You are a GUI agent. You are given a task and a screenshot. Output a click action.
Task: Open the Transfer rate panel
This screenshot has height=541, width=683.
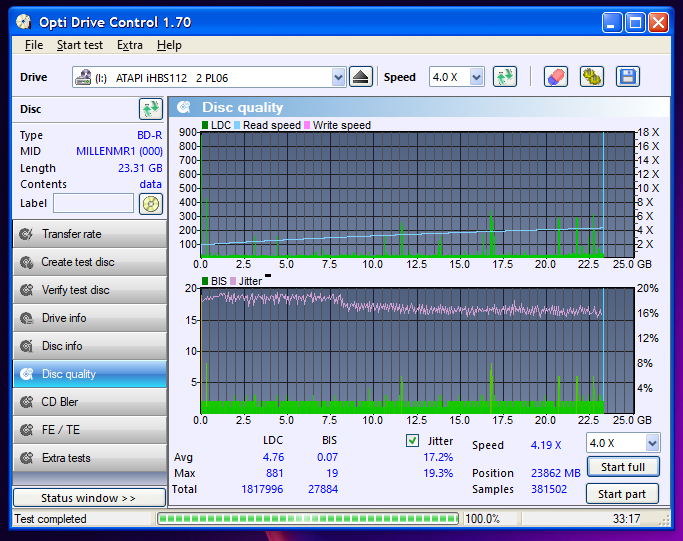tap(90, 234)
